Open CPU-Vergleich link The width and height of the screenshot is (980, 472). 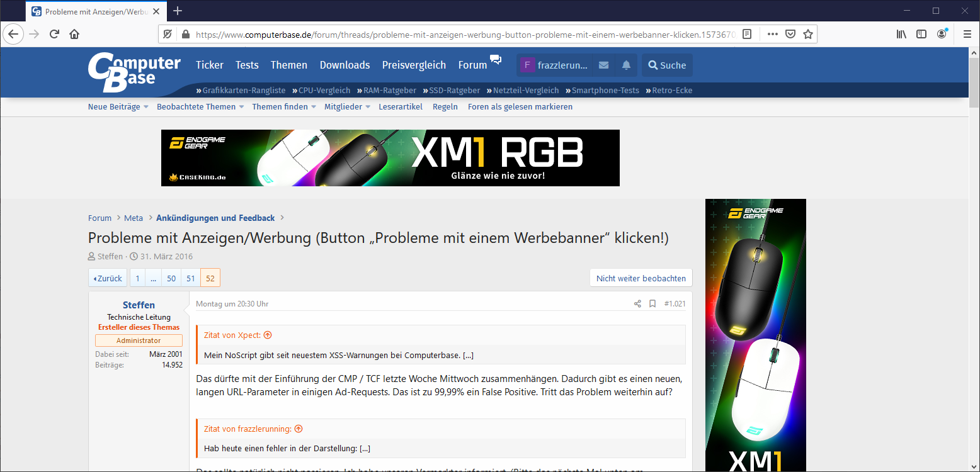[x=324, y=91]
